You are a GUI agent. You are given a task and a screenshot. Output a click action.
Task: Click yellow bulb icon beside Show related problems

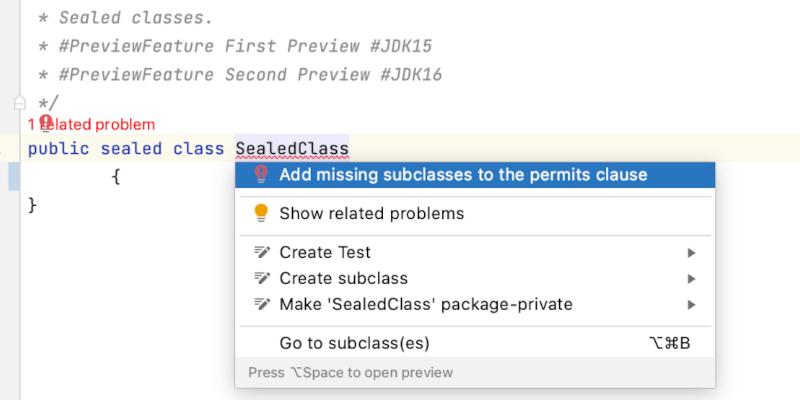(x=261, y=213)
